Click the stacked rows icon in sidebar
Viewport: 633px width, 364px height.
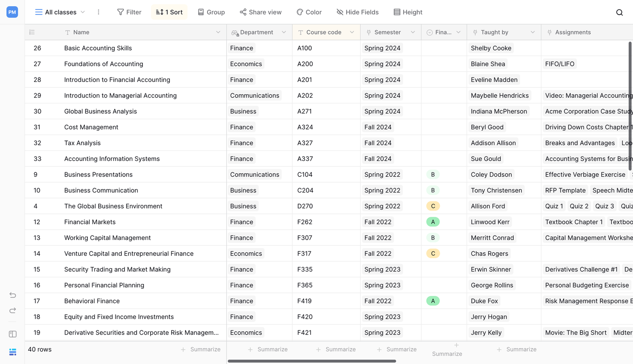(x=12, y=352)
